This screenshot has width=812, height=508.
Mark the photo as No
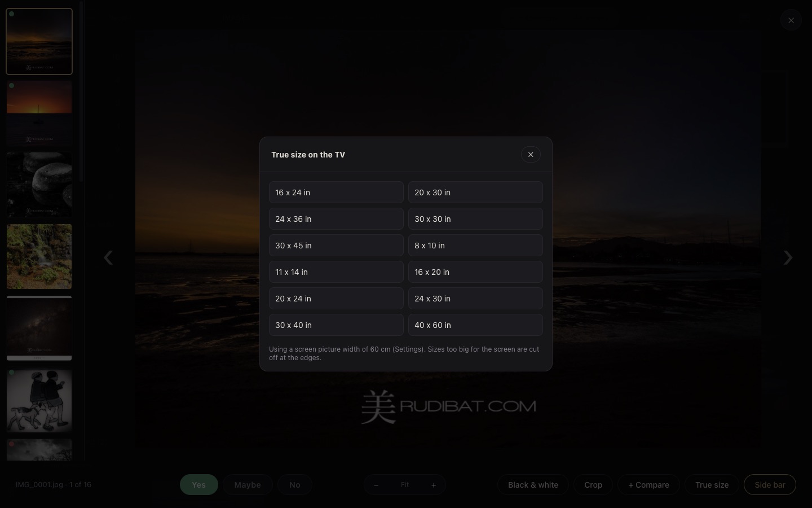pos(295,485)
